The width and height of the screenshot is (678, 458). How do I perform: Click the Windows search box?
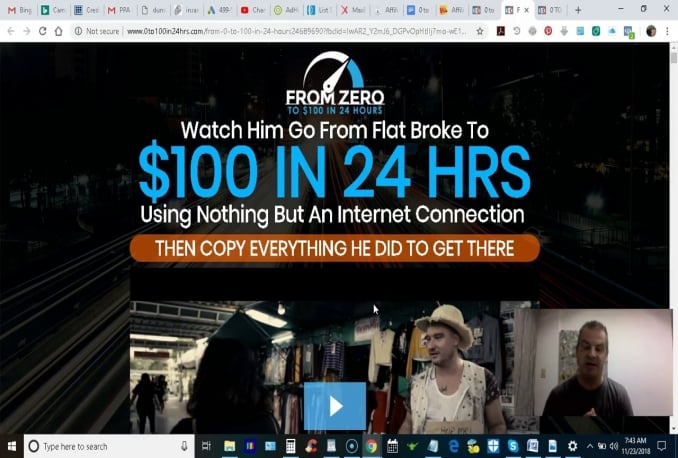pos(109,446)
